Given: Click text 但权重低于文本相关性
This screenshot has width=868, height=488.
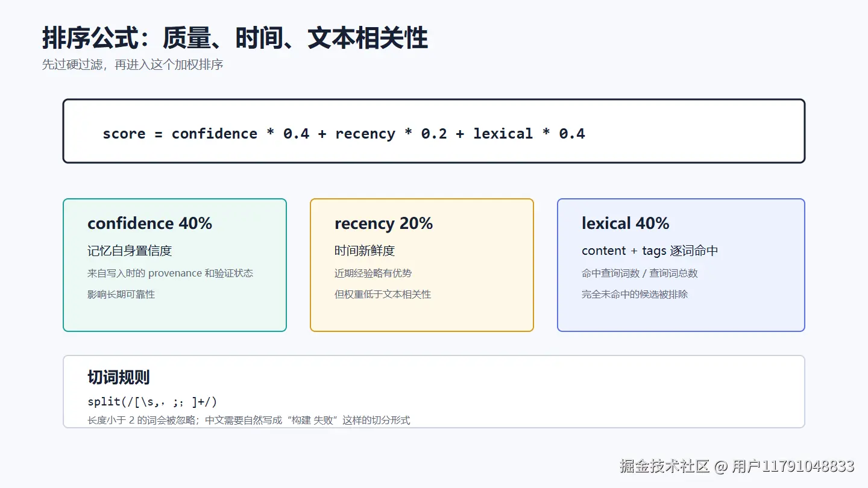Looking at the screenshot, I should (x=383, y=295).
